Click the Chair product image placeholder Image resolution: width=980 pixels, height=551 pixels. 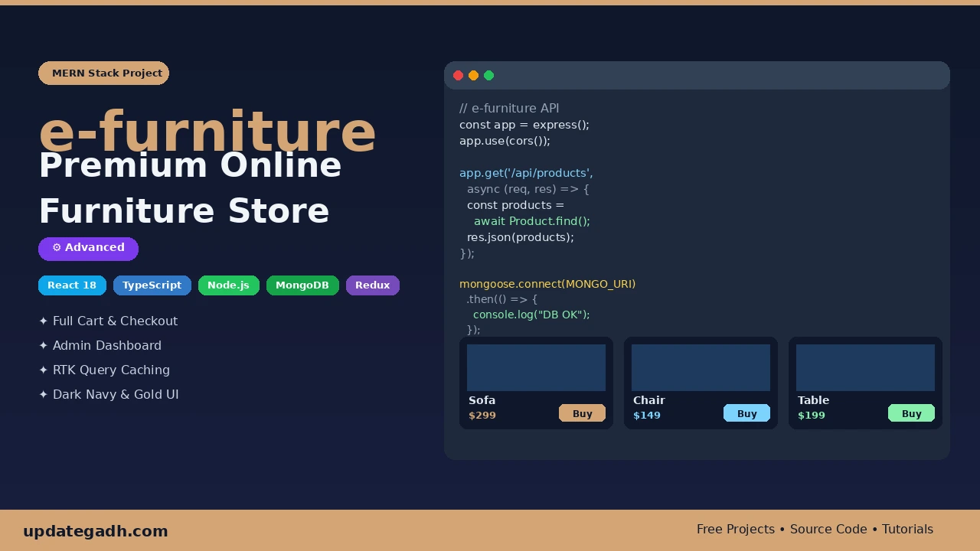click(701, 367)
